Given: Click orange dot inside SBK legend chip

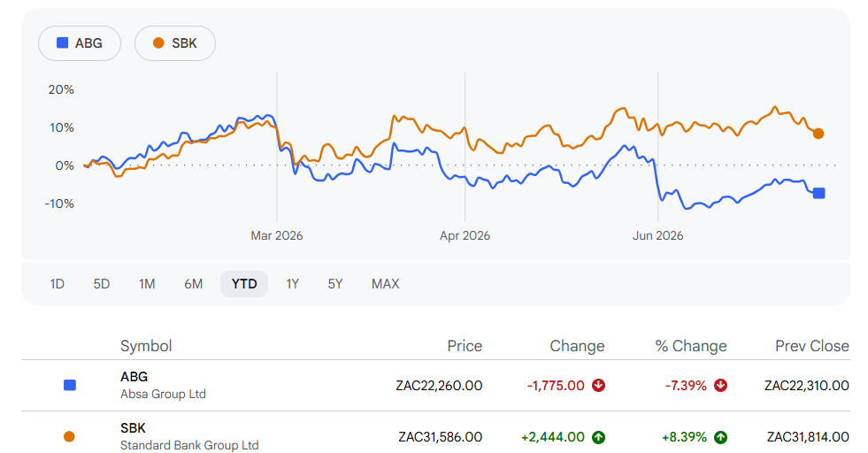Looking at the screenshot, I should tap(158, 42).
